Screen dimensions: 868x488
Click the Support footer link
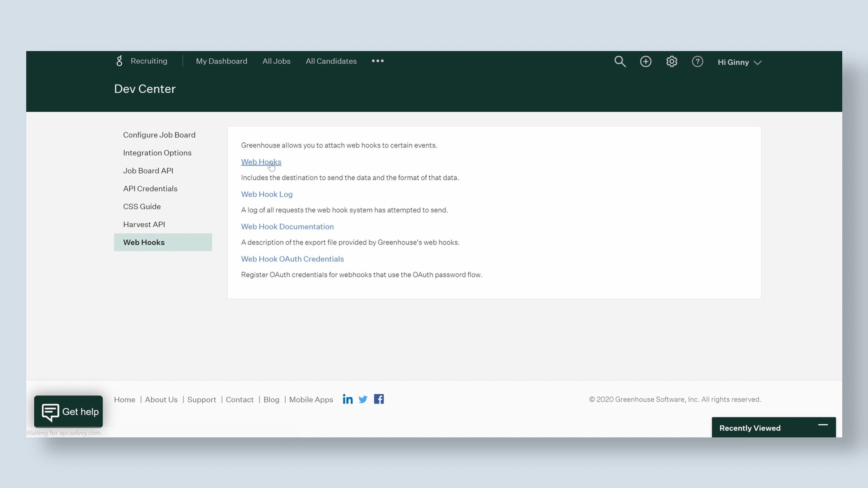[x=201, y=399]
